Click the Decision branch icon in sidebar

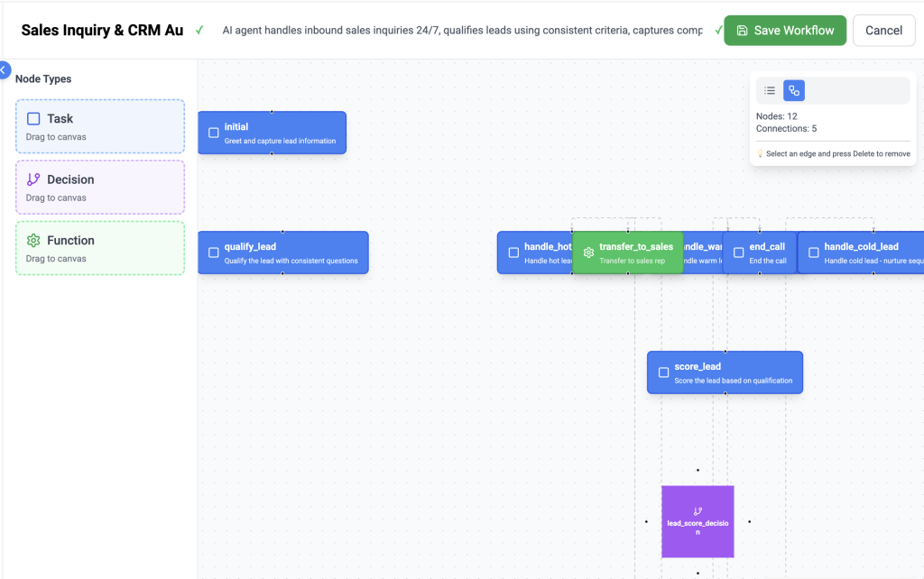(33, 179)
